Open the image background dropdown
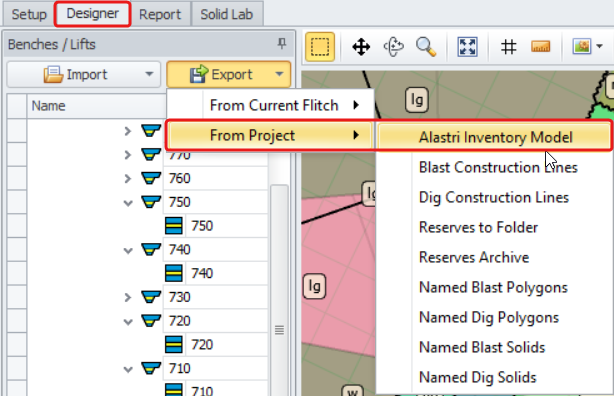Screen dimensions: 615x396 tap(599, 46)
